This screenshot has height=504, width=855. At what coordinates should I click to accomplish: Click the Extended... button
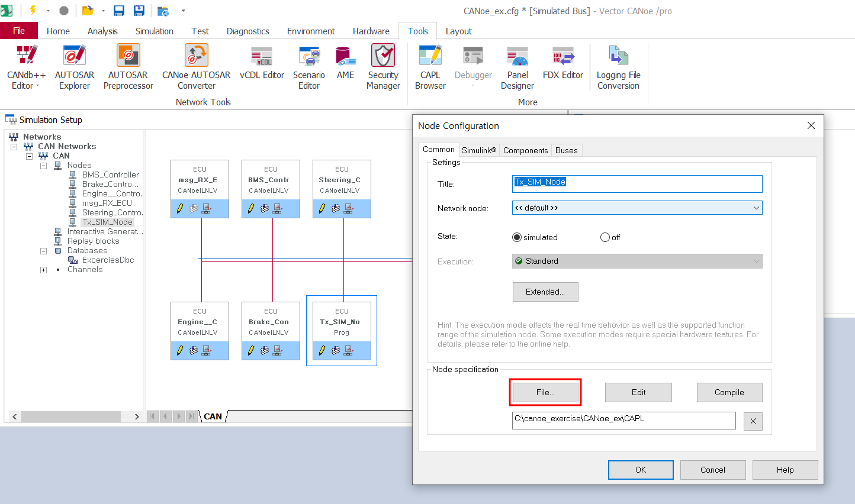pyautogui.click(x=545, y=292)
